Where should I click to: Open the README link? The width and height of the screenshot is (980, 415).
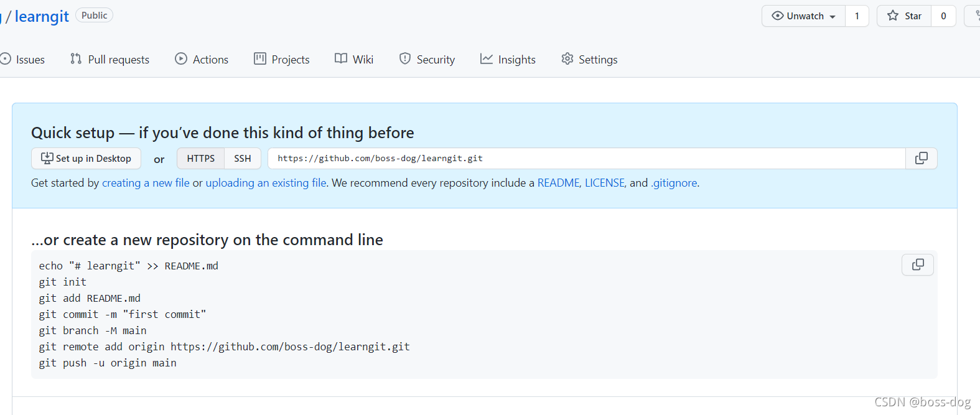(558, 183)
